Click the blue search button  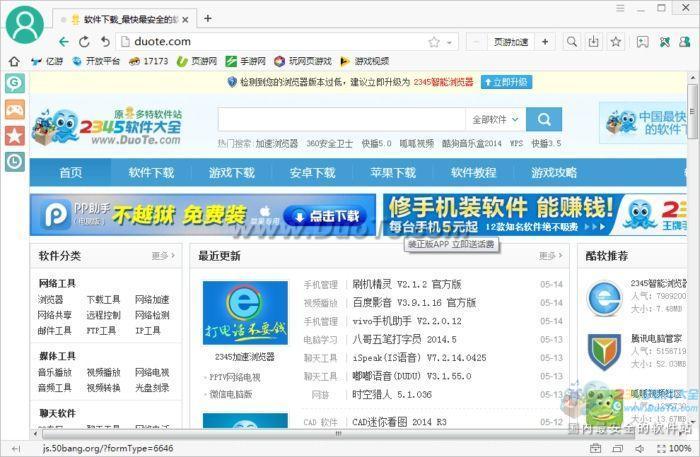tap(544, 119)
